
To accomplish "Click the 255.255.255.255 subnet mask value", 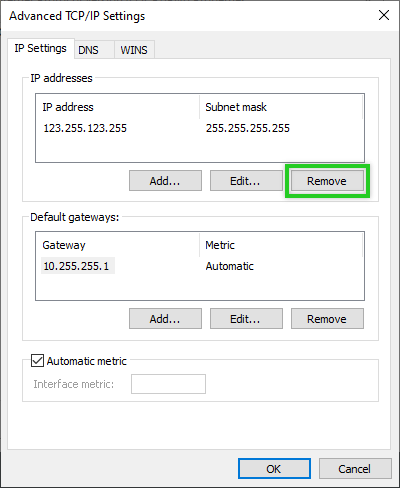I will [248, 128].
